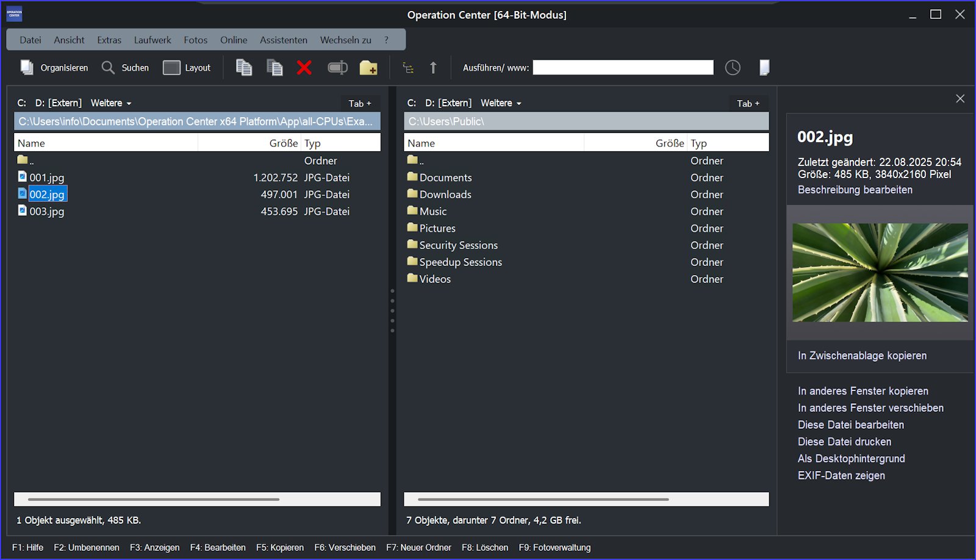Open the Laufwerk menu

pos(152,40)
